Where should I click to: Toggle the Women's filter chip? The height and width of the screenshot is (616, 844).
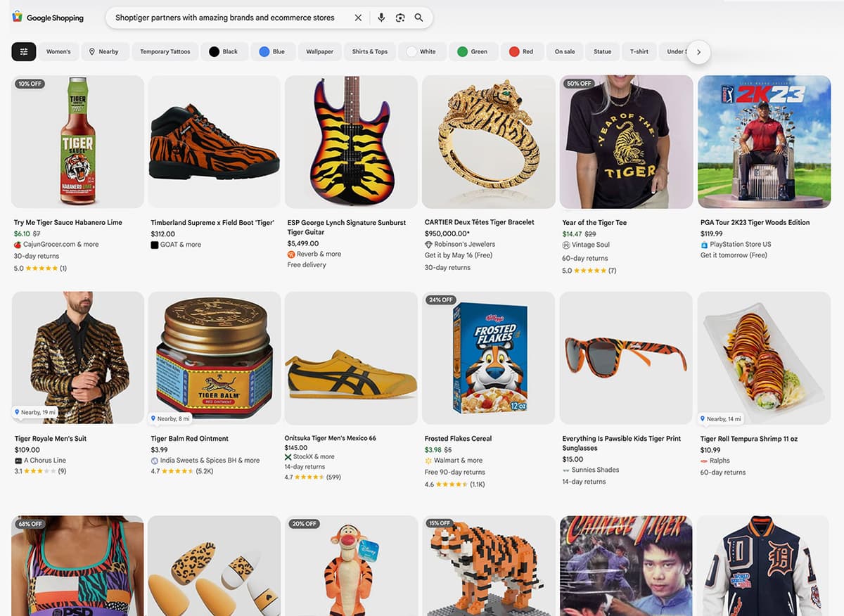58,51
